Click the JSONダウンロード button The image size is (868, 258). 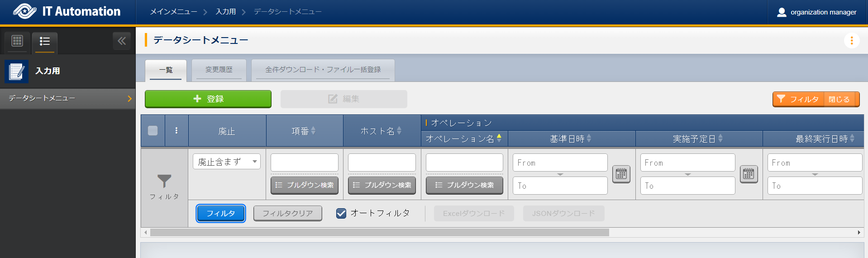pyautogui.click(x=564, y=213)
